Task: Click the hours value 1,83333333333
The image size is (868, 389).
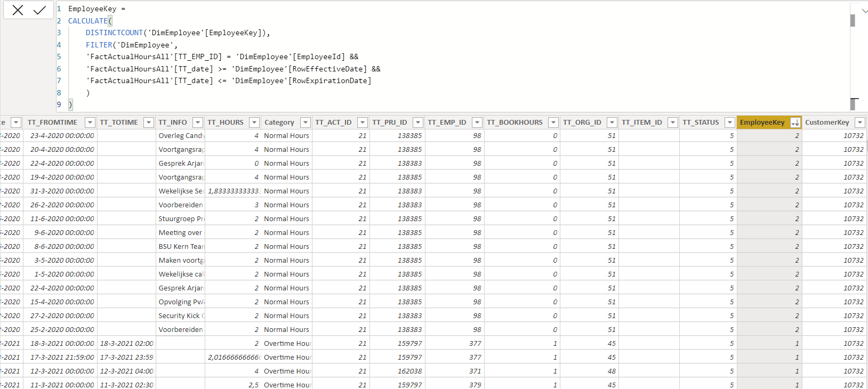Action: [x=234, y=191]
